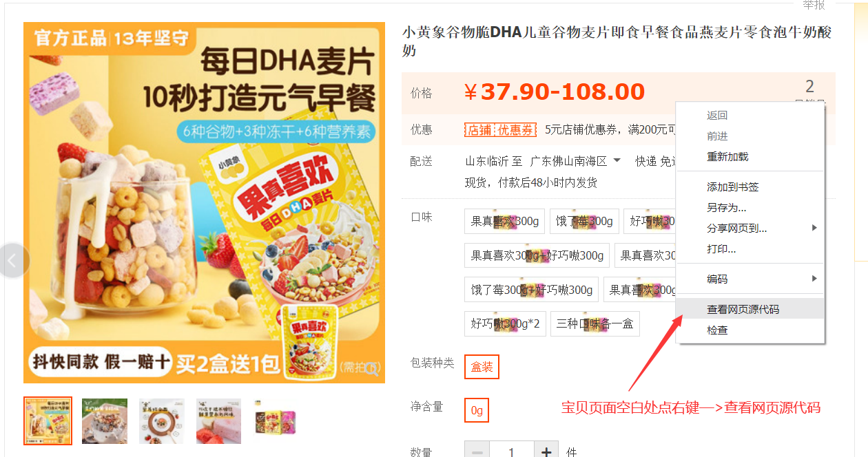Viewport: 868px width, 457px height.
Task: Open the first yellow product thumbnail
Action: [x=48, y=421]
